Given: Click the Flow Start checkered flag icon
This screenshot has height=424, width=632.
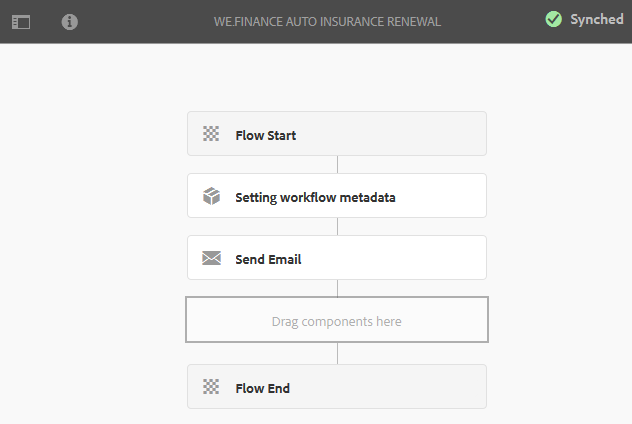Looking at the screenshot, I should point(211,134).
